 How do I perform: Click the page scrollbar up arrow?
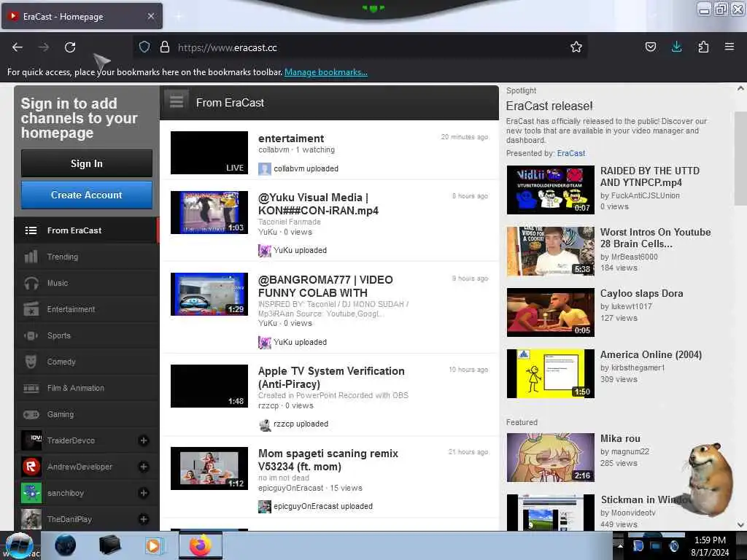point(740,88)
